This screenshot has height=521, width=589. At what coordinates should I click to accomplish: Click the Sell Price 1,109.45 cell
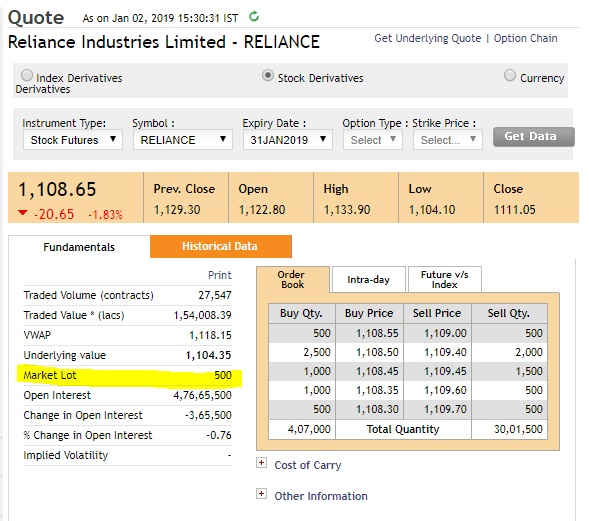pos(438,371)
